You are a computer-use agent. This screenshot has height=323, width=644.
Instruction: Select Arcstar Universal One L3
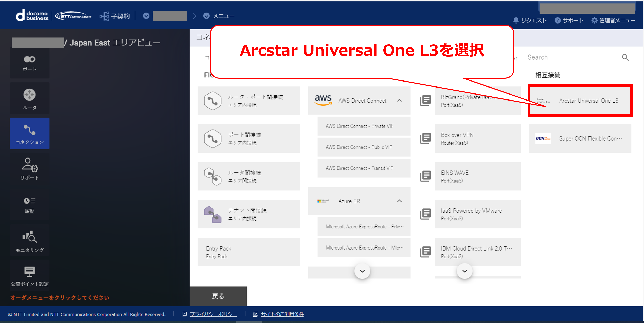click(580, 101)
